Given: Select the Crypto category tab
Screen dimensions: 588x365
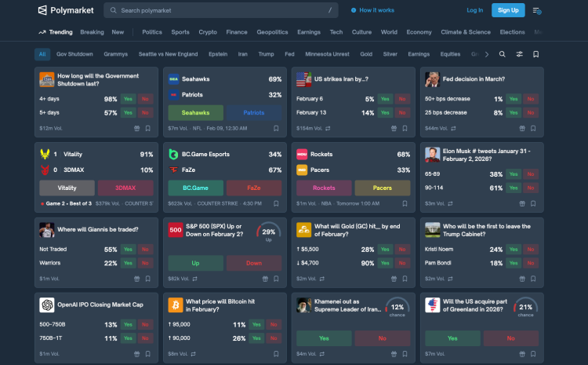Looking at the screenshot, I should 208,32.
